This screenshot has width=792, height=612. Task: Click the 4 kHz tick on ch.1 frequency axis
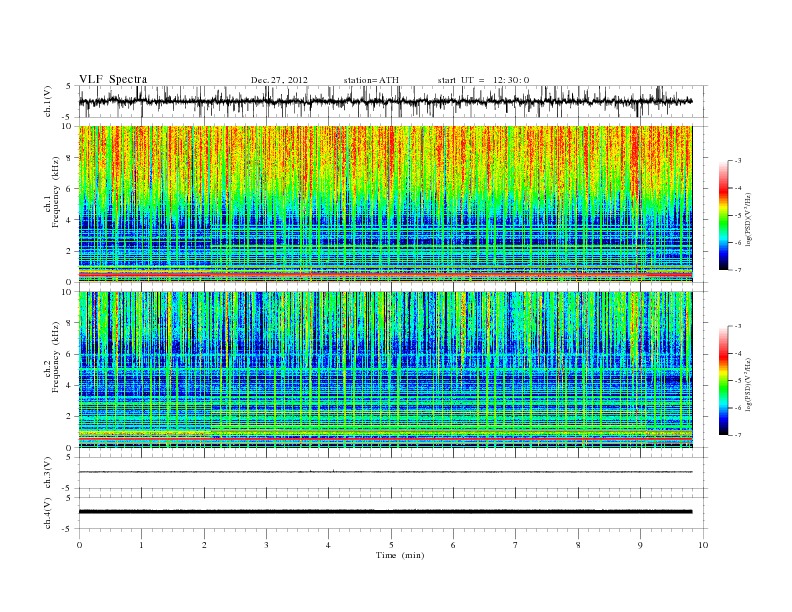pos(70,220)
